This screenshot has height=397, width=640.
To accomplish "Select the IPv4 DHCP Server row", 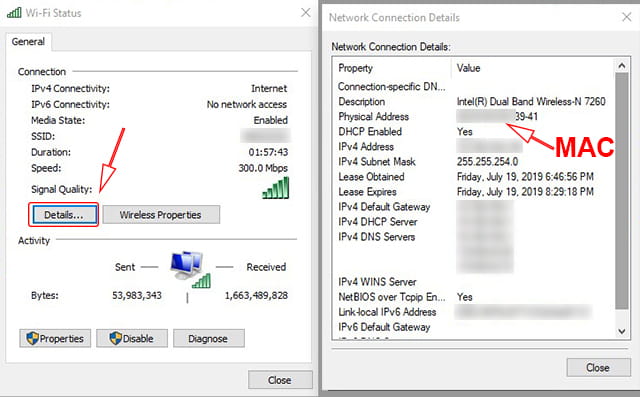I will [x=473, y=222].
